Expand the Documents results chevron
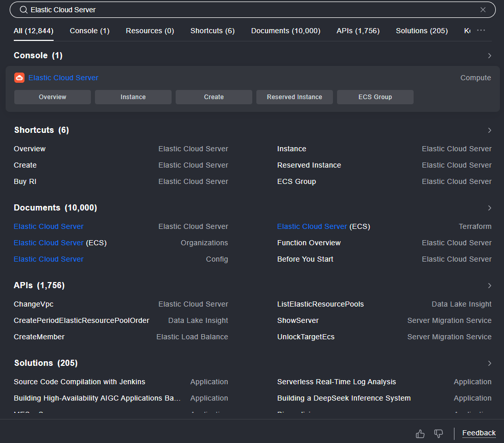Viewport: 504px width, 443px height. point(490,208)
